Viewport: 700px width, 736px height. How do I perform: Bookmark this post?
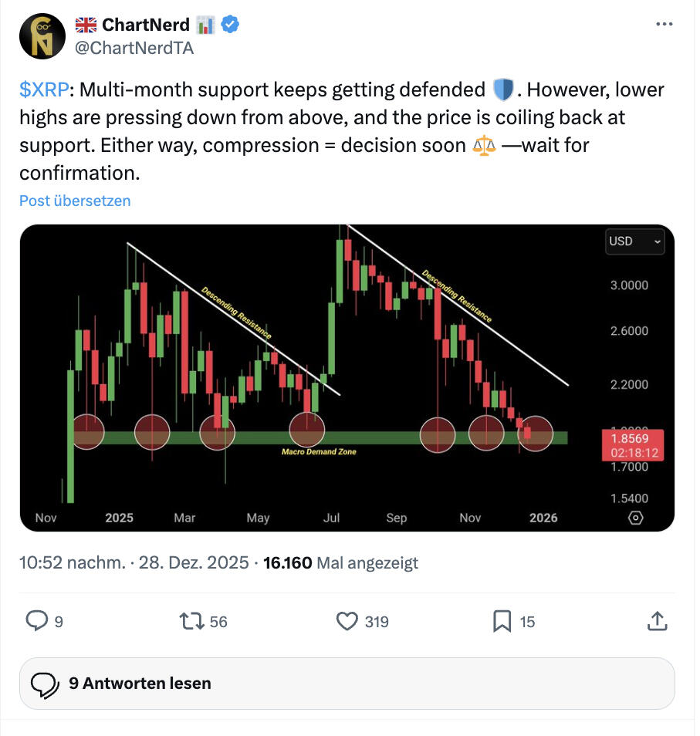pyautogui.click(x=502, y=621)
